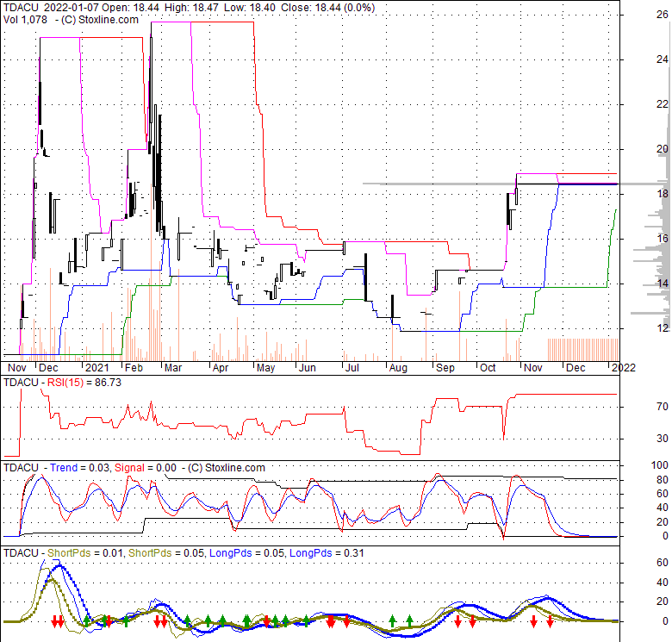Click the 'Close: 18.44 (0.0%)' value

pyautogui.click(x=328, y=8)
